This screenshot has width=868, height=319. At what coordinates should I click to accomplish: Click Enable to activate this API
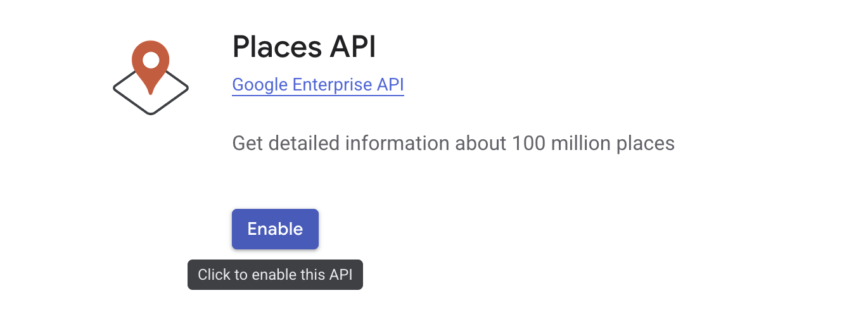[275, 229]
